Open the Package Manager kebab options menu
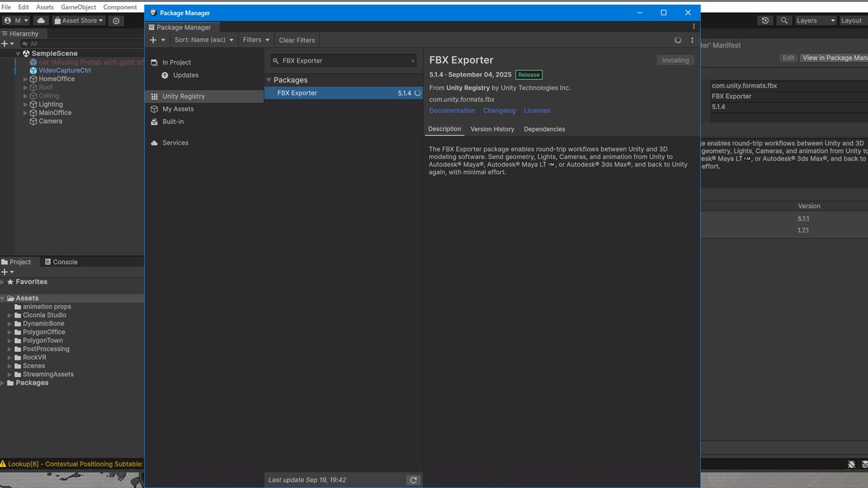 pos(692,40)
